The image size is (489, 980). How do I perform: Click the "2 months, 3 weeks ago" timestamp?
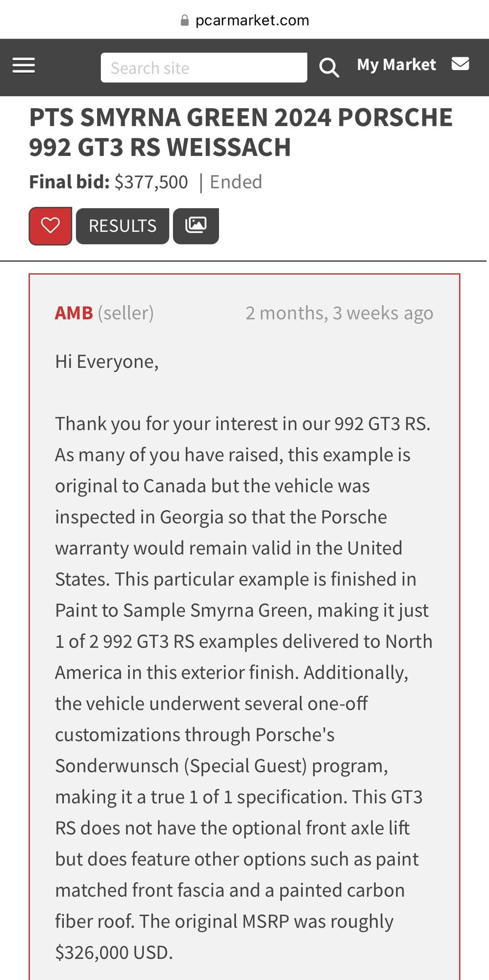click(x=339, y=313)
